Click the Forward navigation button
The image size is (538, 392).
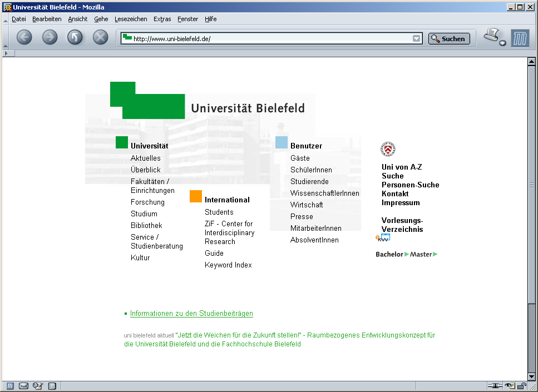pos(50,37)
